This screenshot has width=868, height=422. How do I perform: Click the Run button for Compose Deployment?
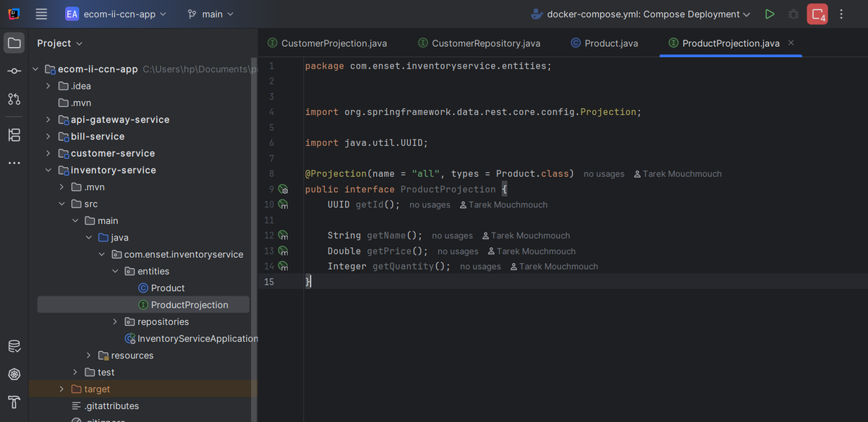(x=770, y=14)
